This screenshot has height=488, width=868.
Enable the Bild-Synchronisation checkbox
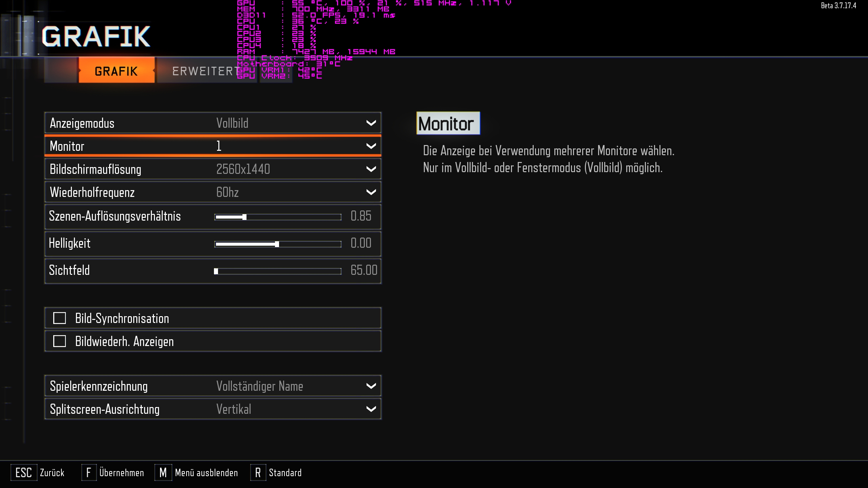60,318
